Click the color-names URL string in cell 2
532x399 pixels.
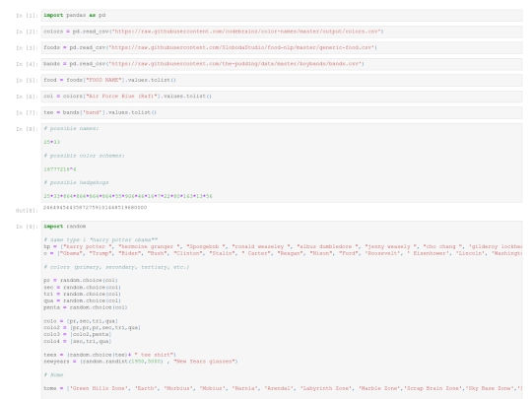tap(246, 32)
